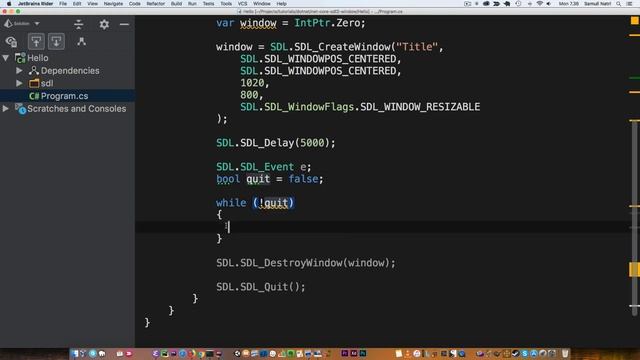Click the IntPtr type in code
640x360 pixels.
312,23
